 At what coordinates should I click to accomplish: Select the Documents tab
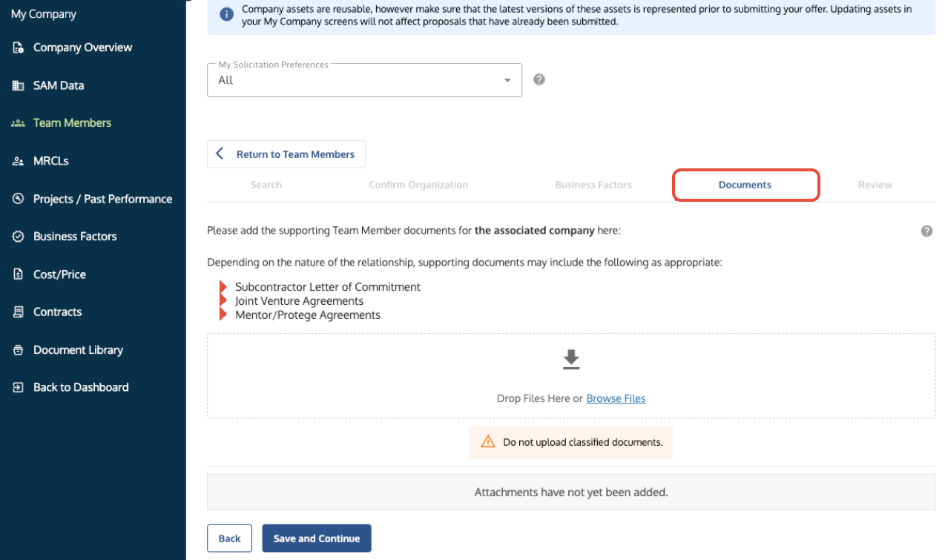point(745,185)
